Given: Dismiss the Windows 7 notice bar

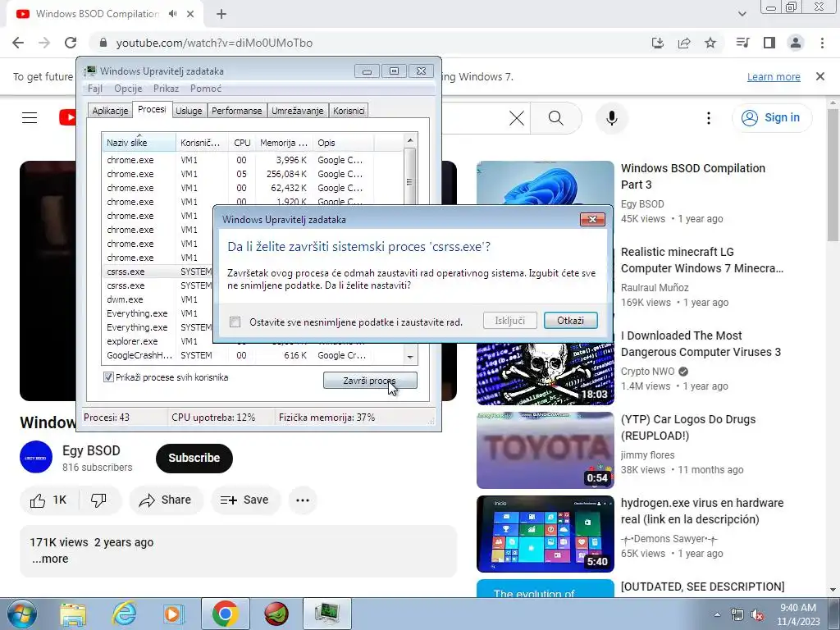Looking at the screenshot, I should point(820,76).
